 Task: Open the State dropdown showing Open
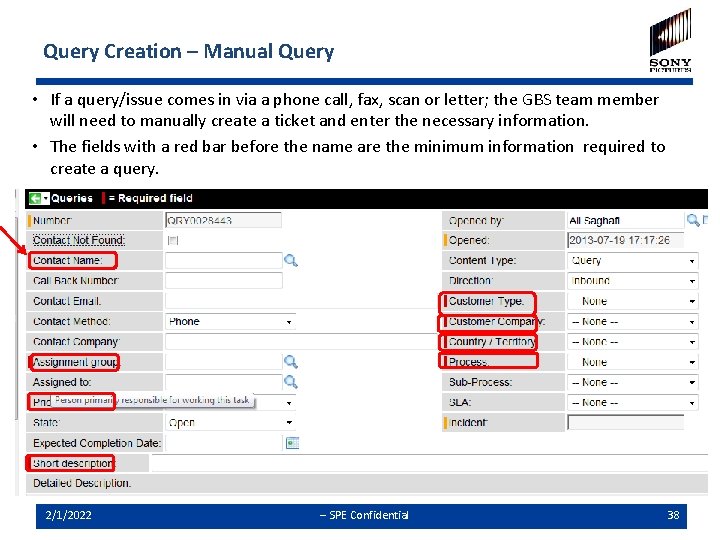(230, 422)
